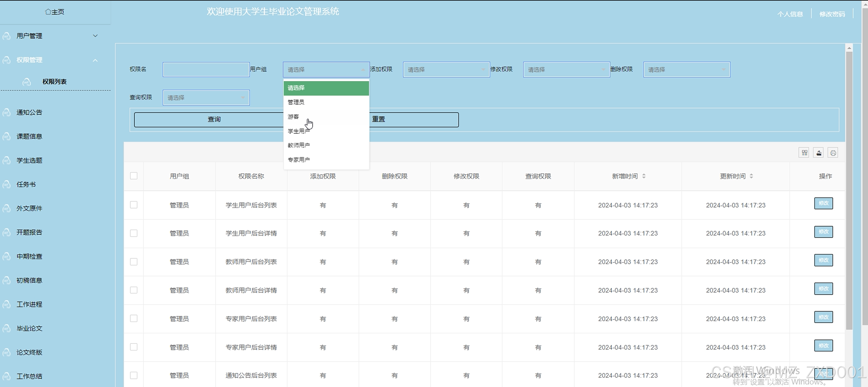Image resolution: width=868 pixels, height=387 pixels.
Task: Click into the 权限名 text input field
Action: coord(206,70)
